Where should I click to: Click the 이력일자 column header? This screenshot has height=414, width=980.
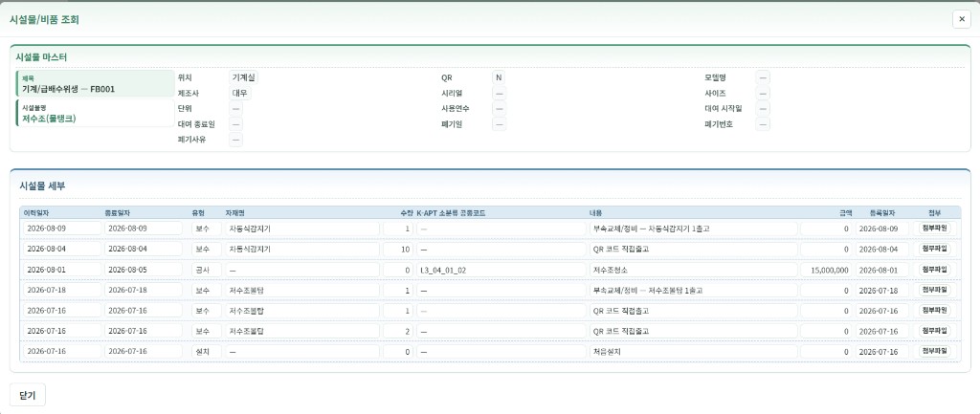(37, 212)
